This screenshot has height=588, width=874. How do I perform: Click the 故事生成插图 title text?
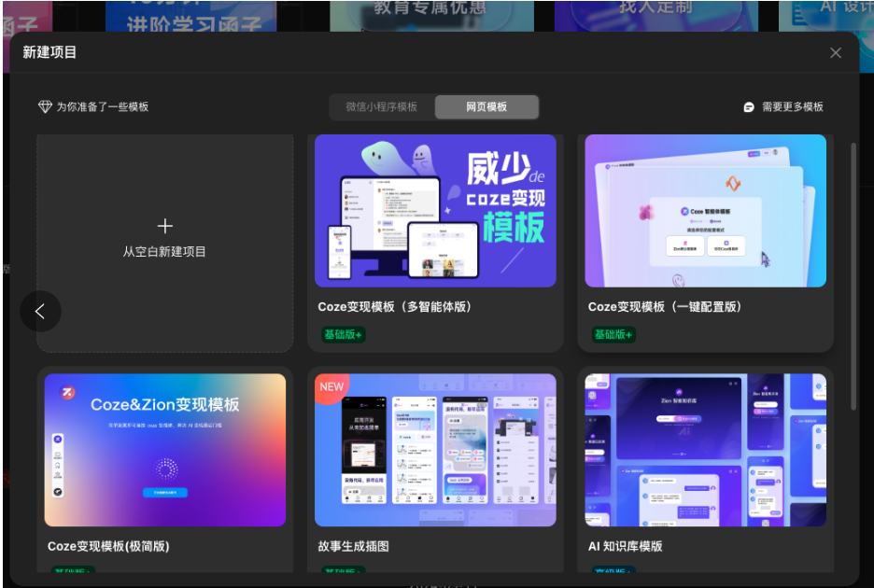click(353, 546)
